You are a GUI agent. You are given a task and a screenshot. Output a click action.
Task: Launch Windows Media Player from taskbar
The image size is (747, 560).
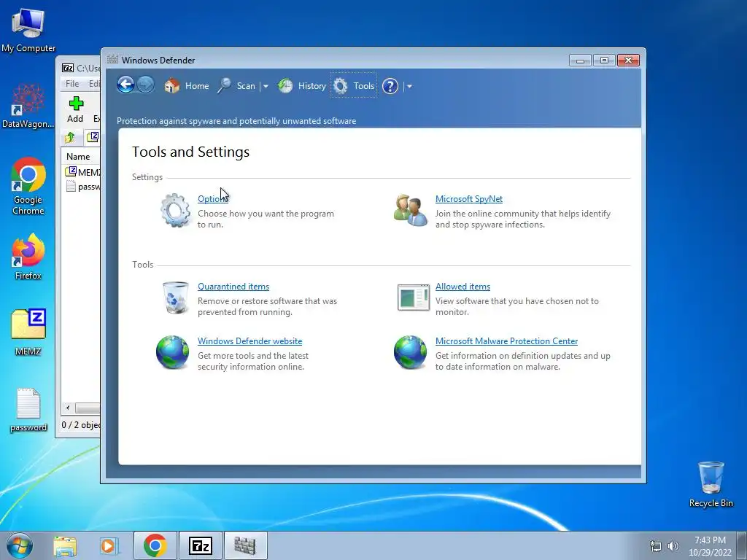pyautogui.click(x=109, y=546)
